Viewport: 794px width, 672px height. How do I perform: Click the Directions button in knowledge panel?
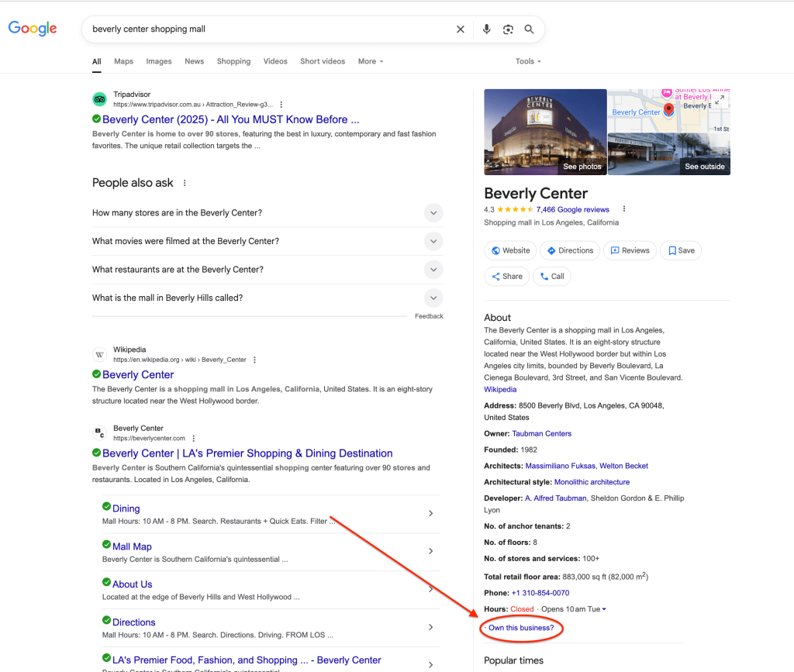coord(570,250)
